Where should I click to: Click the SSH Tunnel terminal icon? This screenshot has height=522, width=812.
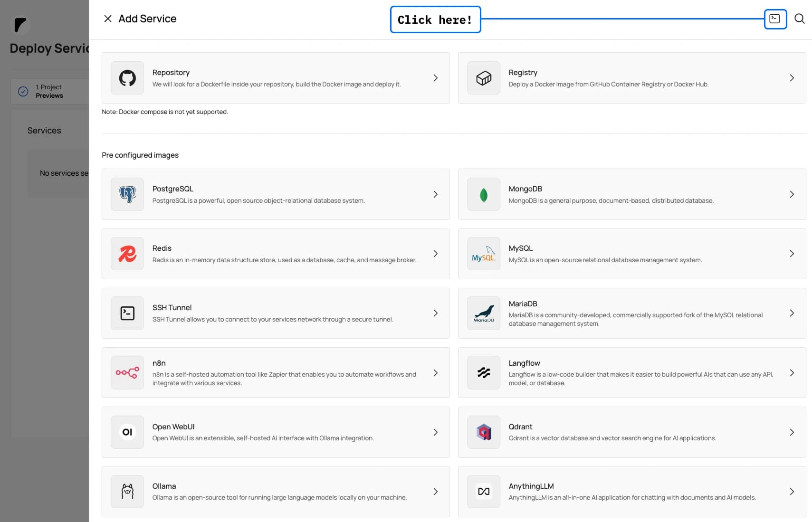pyautogui.click(x=127, y=313)
